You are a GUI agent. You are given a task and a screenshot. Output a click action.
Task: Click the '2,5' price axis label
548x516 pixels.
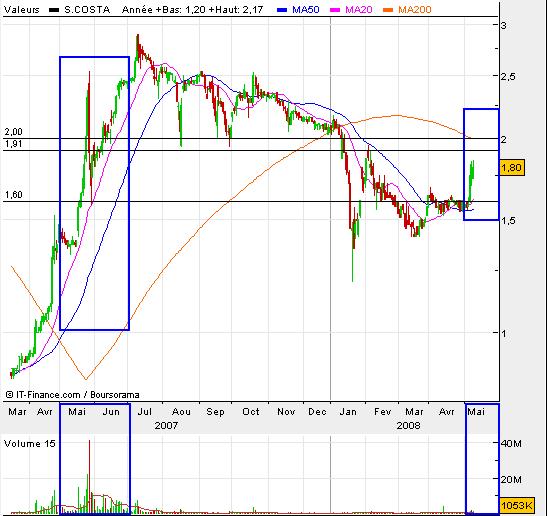click(x=508, y=77)
